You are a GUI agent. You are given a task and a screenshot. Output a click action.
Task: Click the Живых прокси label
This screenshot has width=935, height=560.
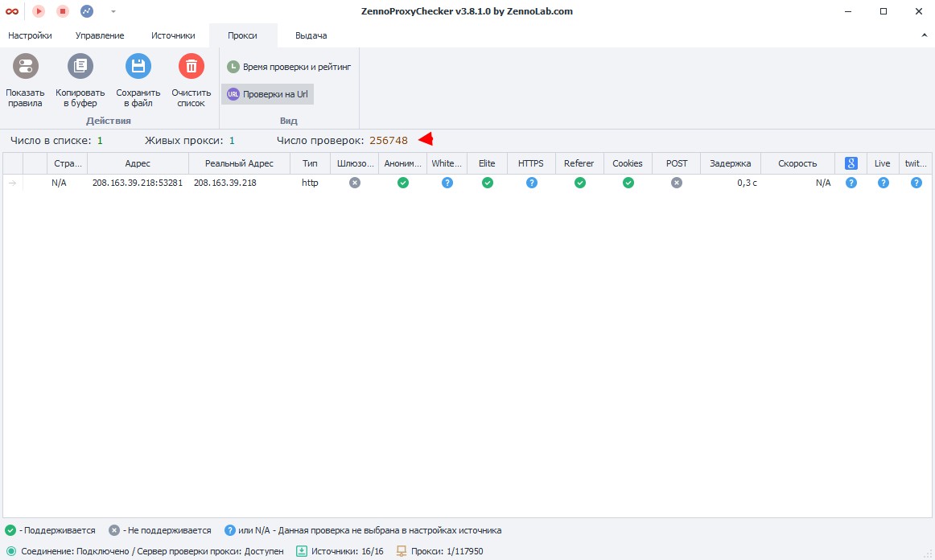184,141
